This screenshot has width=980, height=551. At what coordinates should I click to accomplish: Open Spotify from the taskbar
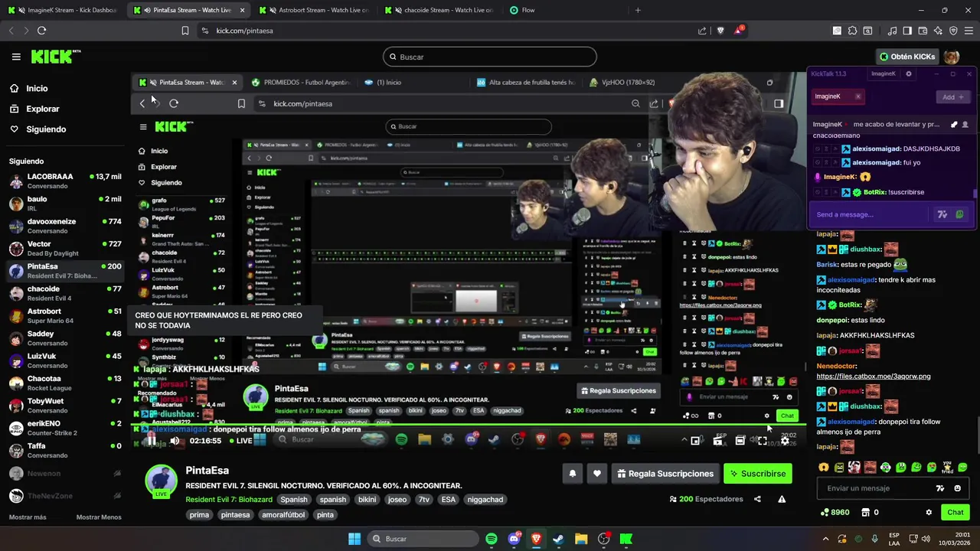pos(492,539)
